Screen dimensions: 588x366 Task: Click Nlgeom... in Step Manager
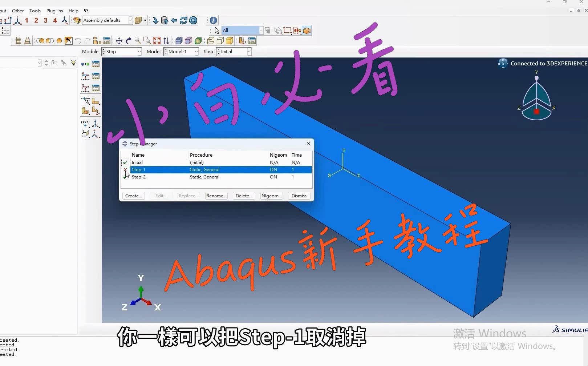272,196
